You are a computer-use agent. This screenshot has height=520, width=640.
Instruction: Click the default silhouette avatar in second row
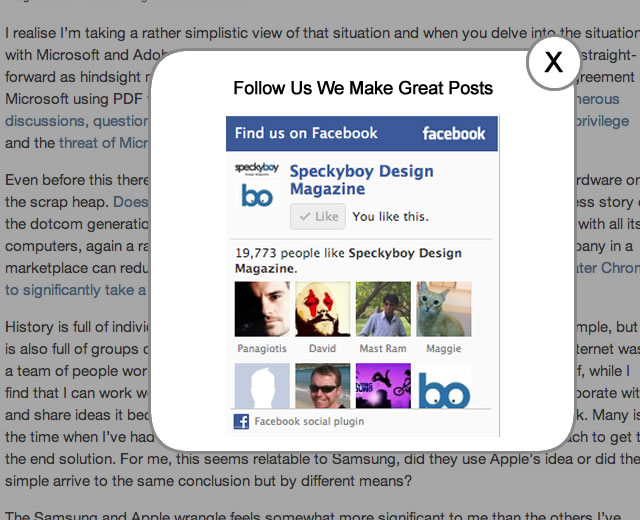click(262, 386)
